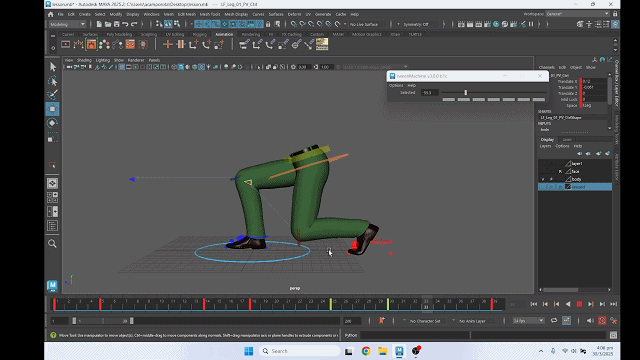Activate the Move tool in toolbox
The height and width of the screenshot is (360, 640).
pyautogui.click(x=52, y=109)
